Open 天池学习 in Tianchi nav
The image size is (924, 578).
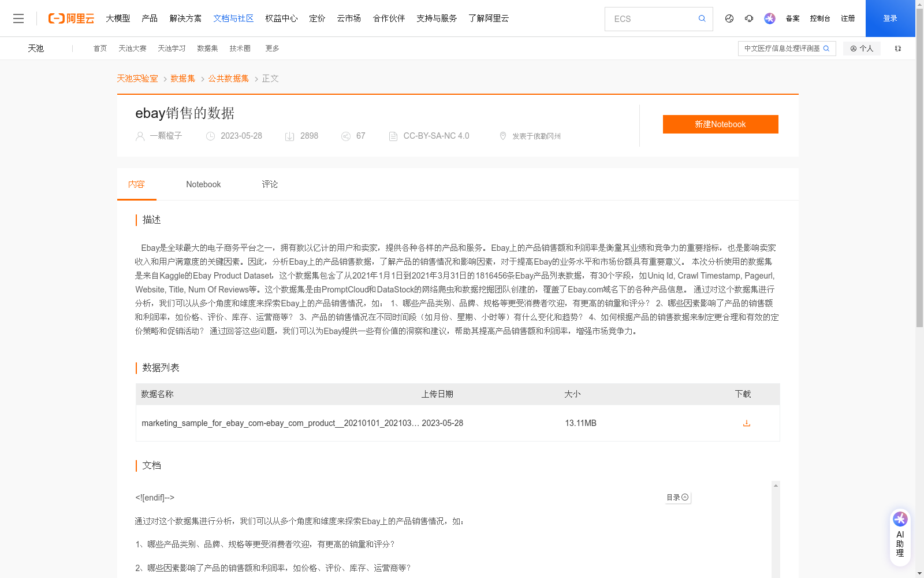pos(172,49)
